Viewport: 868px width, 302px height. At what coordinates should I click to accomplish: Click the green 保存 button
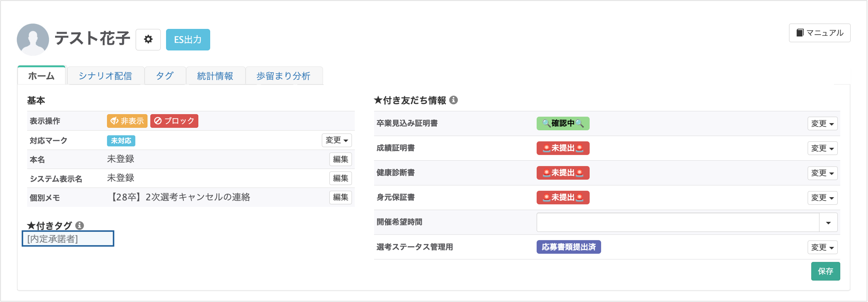[825, 271]
